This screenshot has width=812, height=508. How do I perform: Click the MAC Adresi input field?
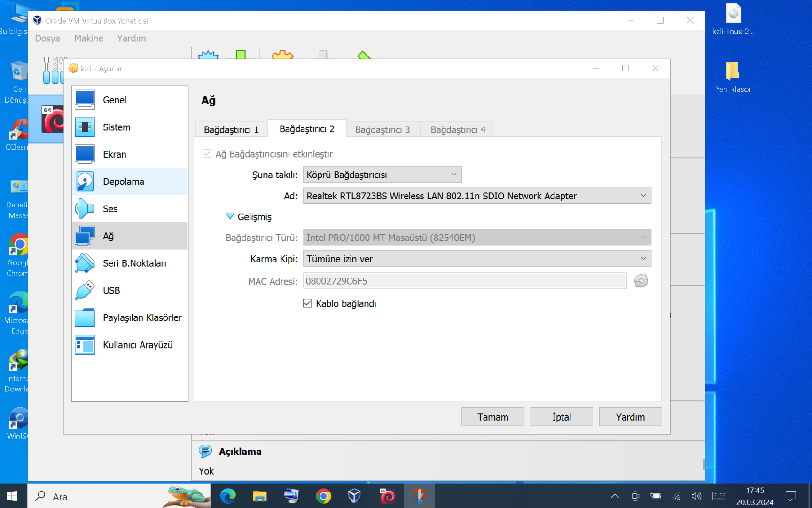(465, 281)
